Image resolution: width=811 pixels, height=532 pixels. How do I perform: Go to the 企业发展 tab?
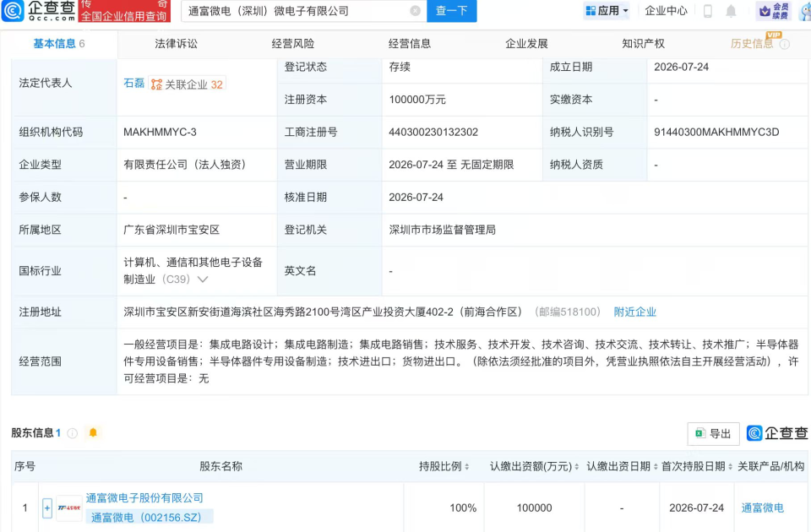(526, 44)
